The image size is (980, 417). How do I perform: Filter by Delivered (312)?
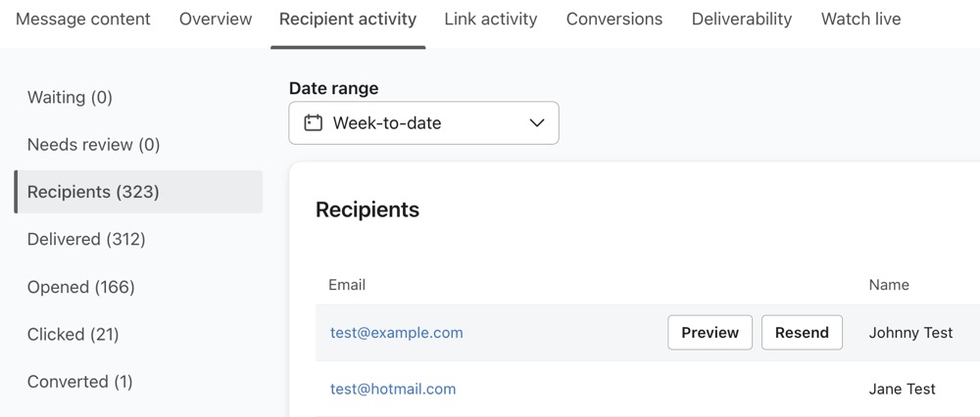click(86, 239)
